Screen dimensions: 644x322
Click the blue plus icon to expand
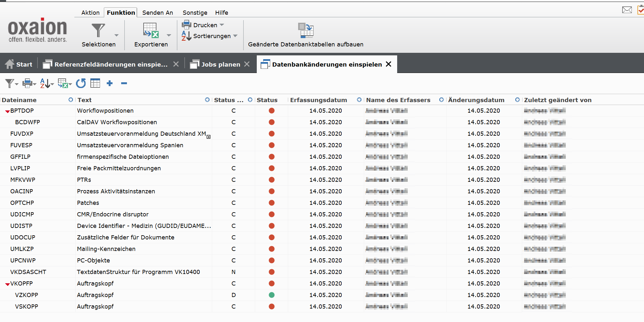pos(110,84)
